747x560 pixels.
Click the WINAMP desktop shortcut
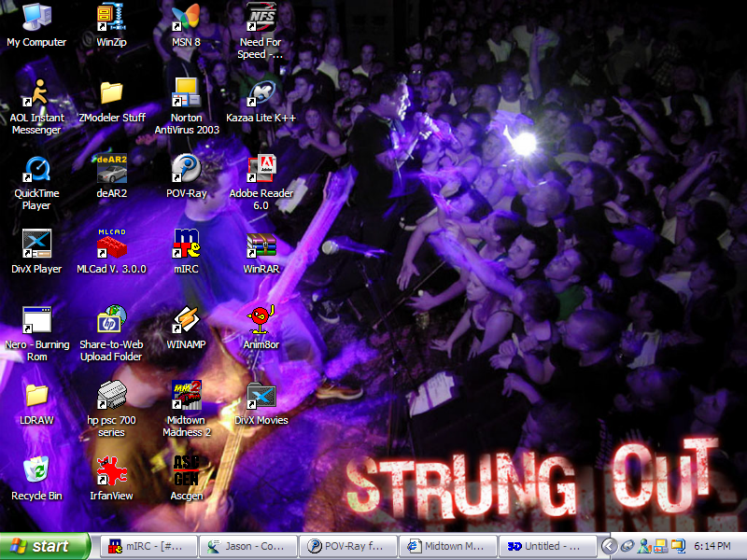[x=186, y=320]
